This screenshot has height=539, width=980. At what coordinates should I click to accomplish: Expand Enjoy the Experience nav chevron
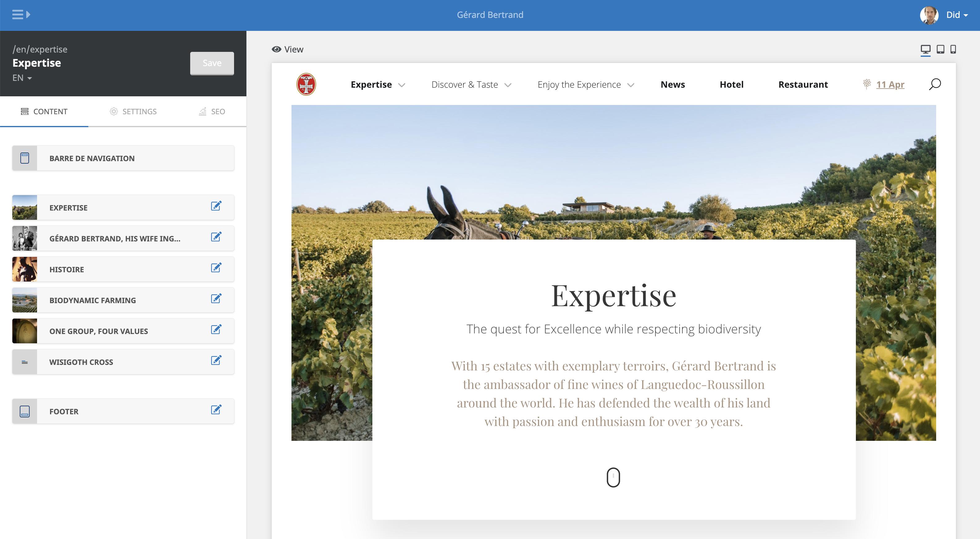point(630,85)
